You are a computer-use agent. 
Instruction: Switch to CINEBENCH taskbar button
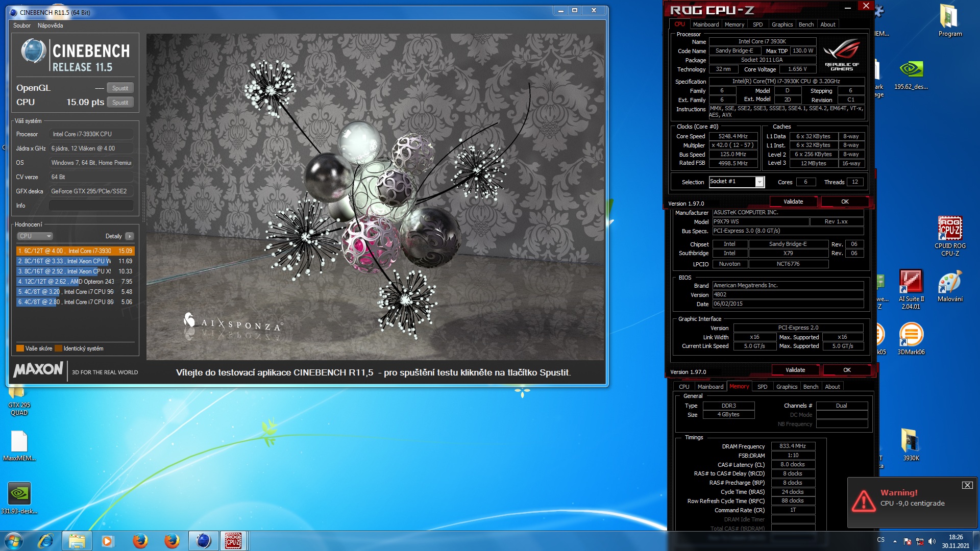203,541
